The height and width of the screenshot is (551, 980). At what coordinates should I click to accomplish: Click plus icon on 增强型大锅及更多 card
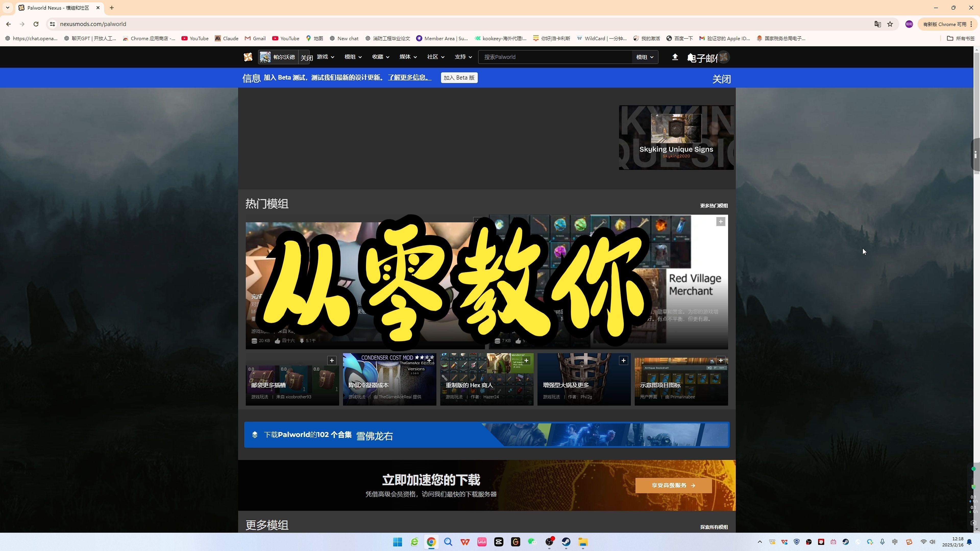[x=623, y=360]
